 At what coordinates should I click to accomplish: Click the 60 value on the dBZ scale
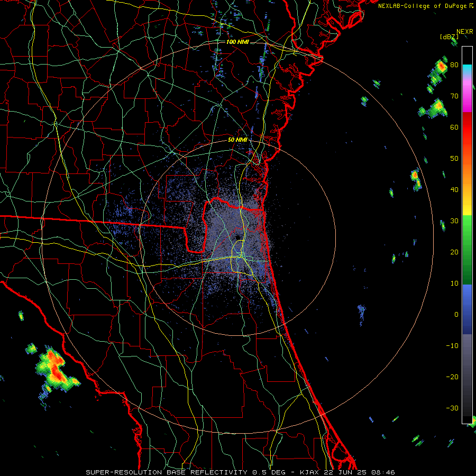point(454,127)
